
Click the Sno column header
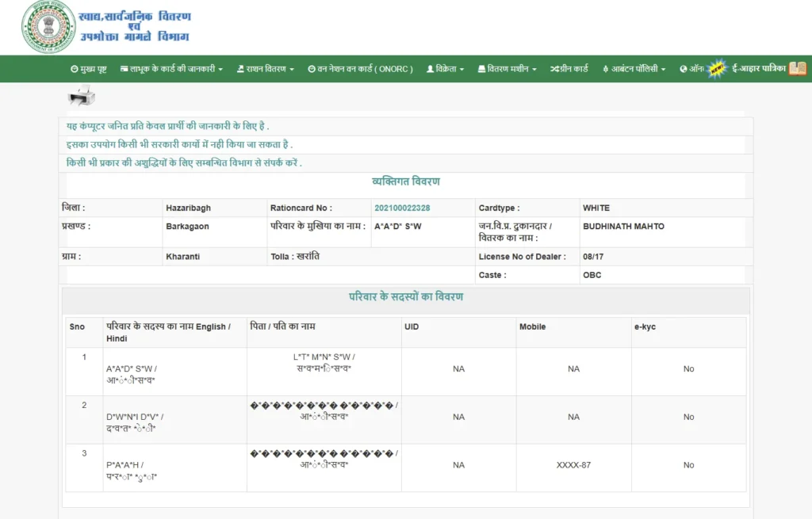tap(77, 327)
